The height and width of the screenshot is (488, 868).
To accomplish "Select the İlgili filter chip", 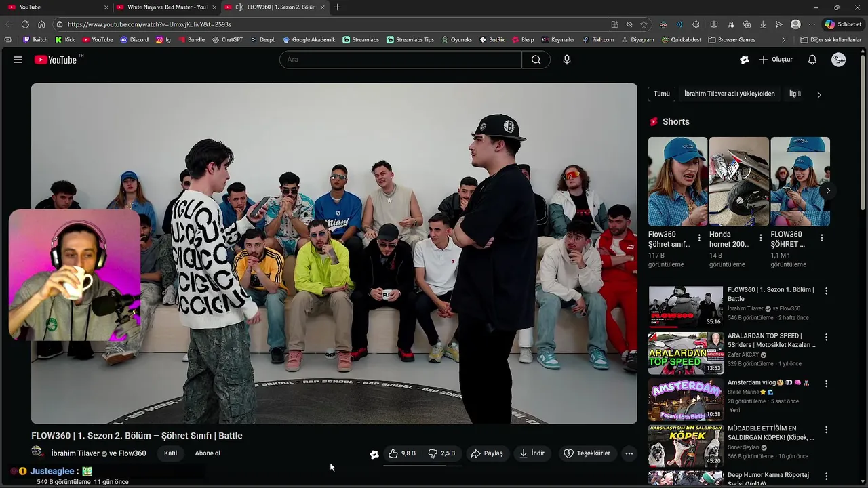I will (x=795, y=94).
